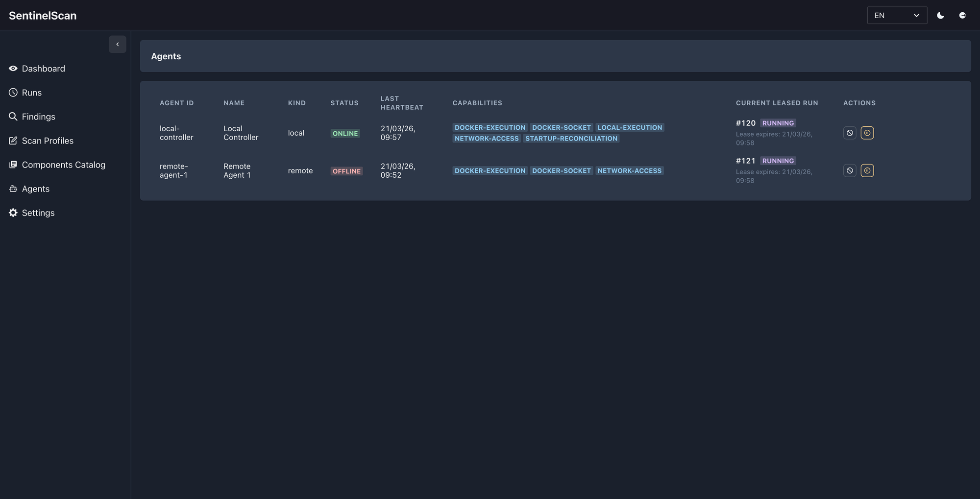Open run #121 details

(745, 160)
